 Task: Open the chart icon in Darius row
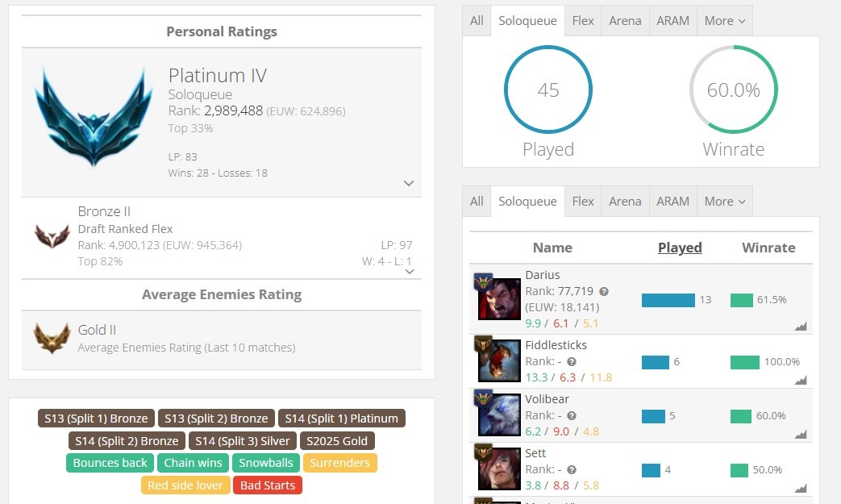801,327
